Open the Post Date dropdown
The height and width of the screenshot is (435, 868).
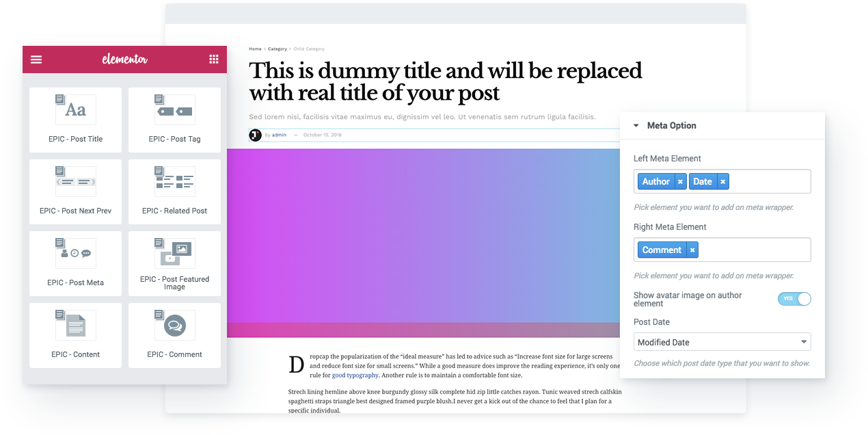tap(722, 342)
